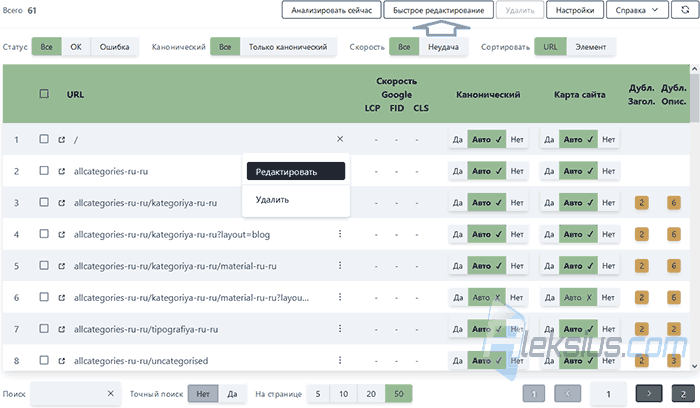Sort by URL option
Image resolution: width=700 pixels, height=408 pixels.
(550, 47)
